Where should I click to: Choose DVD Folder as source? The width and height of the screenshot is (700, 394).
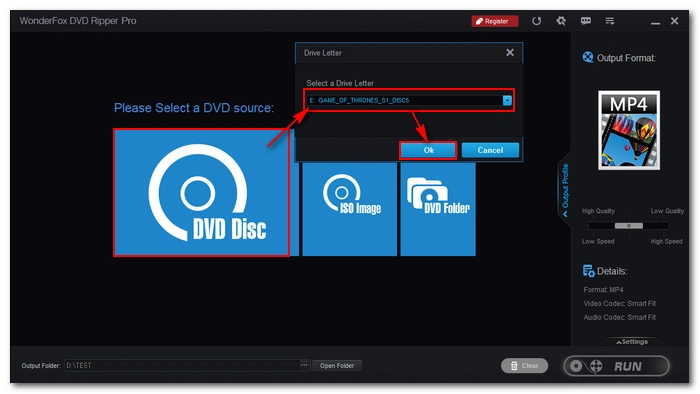click(x=438, y=209)
